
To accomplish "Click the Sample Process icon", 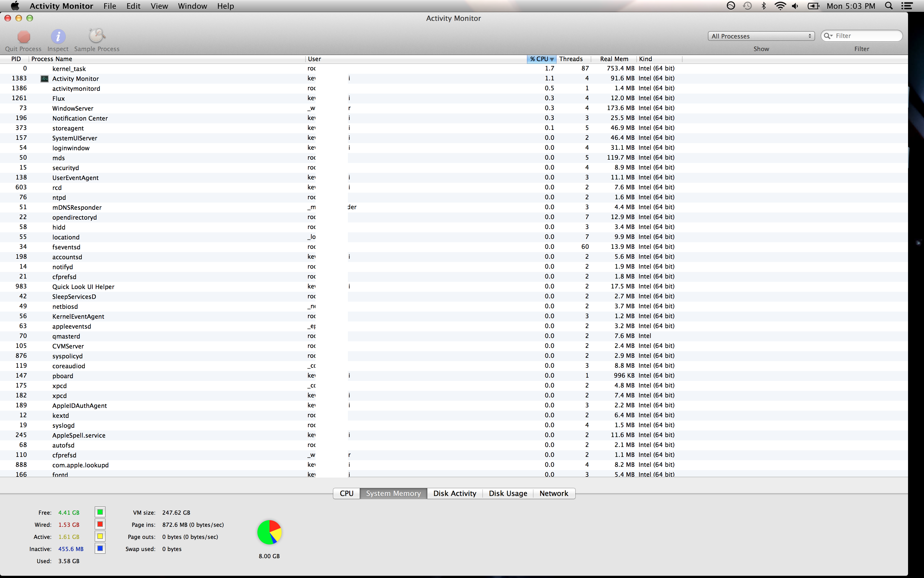I will [x=97, y=36].
